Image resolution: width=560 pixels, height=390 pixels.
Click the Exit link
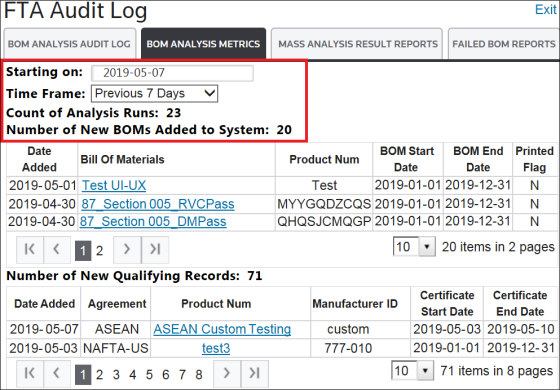545,10
